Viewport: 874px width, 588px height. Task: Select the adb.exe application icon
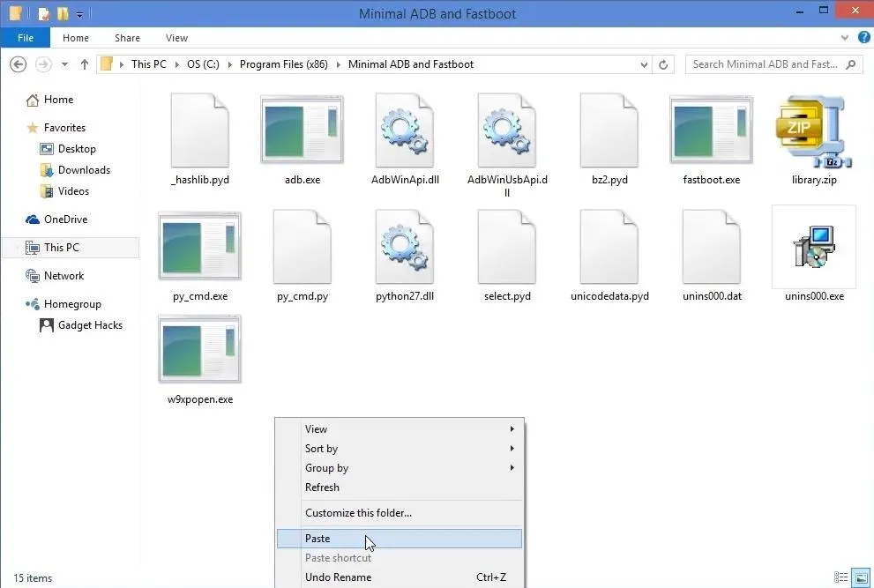[x=303, y=130]
